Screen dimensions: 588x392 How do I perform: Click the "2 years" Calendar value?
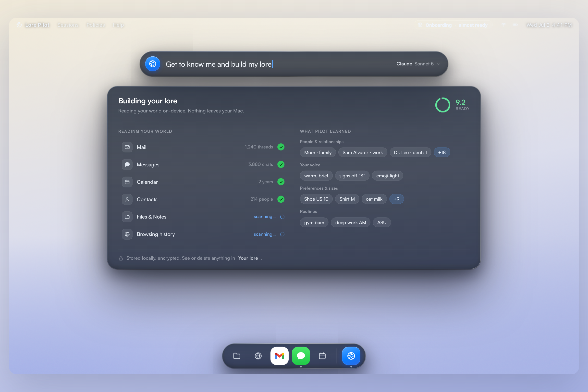(266, 182)
